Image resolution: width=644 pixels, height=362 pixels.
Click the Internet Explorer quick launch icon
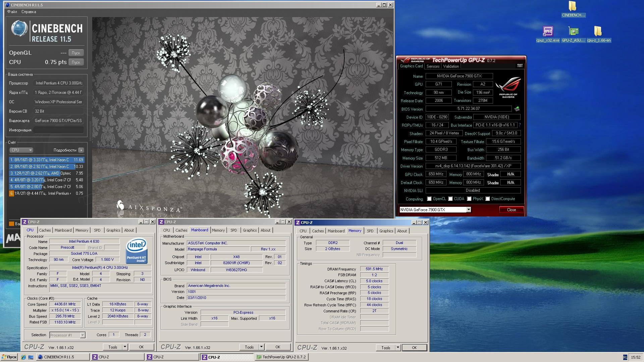pos(23,357)
